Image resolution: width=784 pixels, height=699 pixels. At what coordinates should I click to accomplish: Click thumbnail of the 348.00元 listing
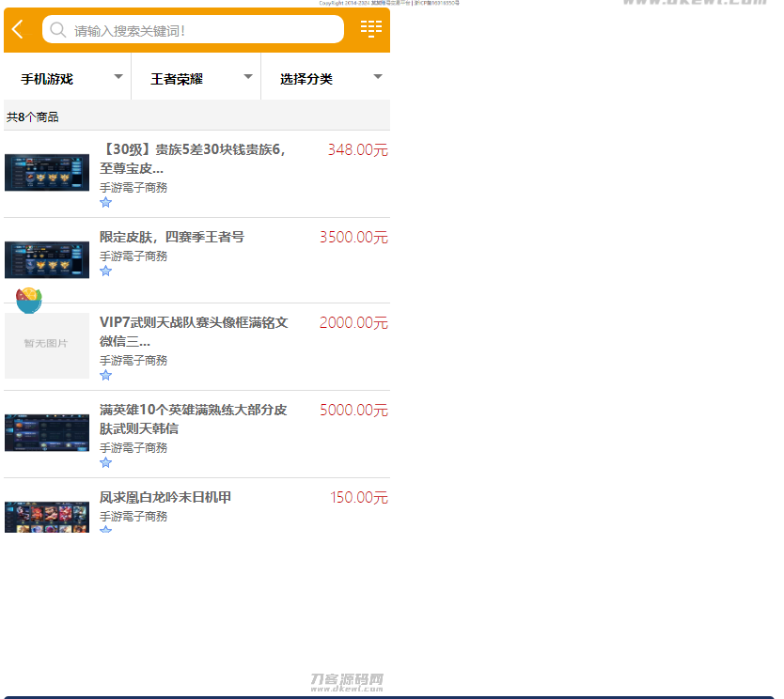point(47,173)
